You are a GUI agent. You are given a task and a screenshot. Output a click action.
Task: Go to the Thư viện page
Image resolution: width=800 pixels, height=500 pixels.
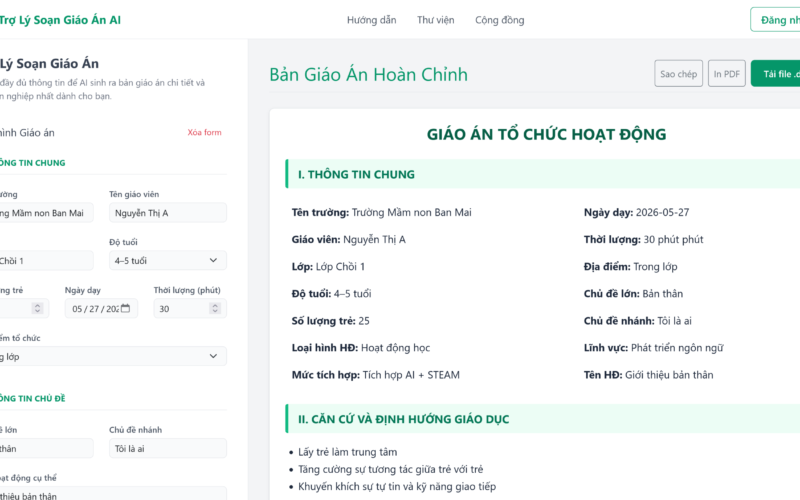click(x=435, y=20)
